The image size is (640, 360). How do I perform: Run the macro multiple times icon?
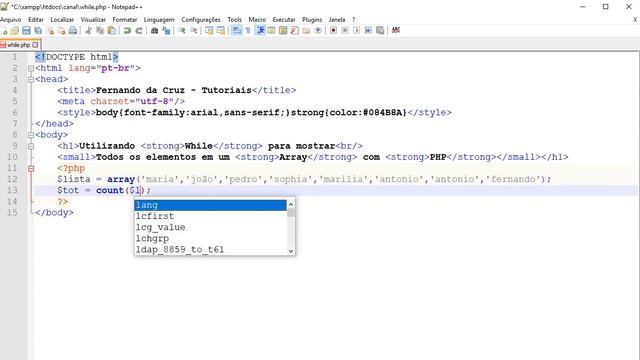[x=368, y=31]
